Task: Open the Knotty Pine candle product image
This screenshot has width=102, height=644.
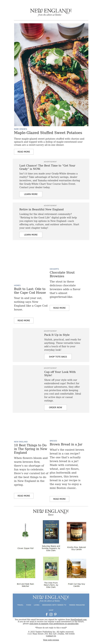Action: coord(76,532)
